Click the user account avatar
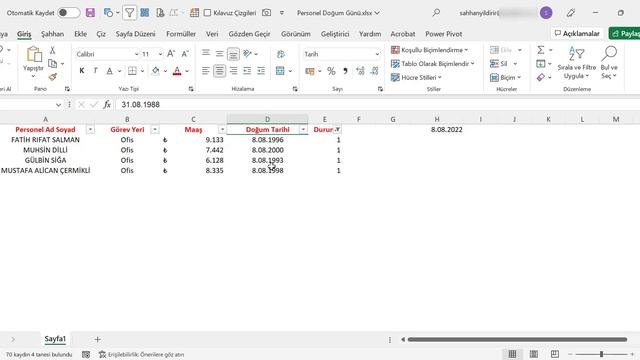This screenshot has width=640, height=360. click(x=546, y=13)
